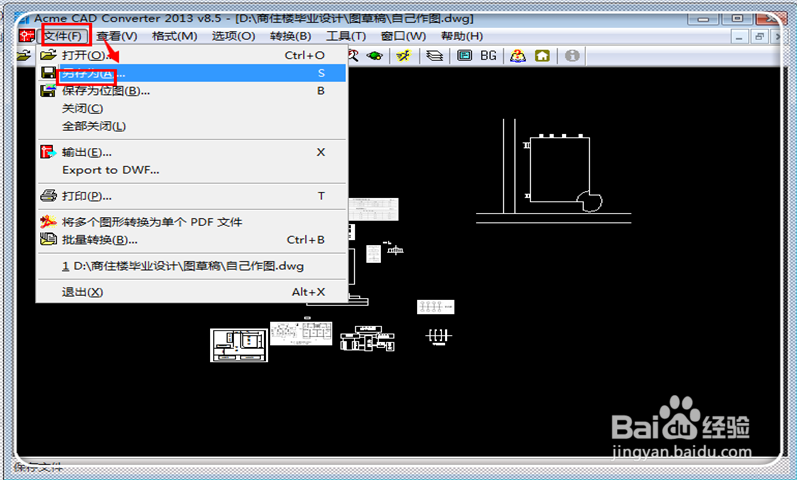This screenshot has height=480, width=797.
Task: Open the layers stack toolbar icon
Action: (x=435, y=55)
